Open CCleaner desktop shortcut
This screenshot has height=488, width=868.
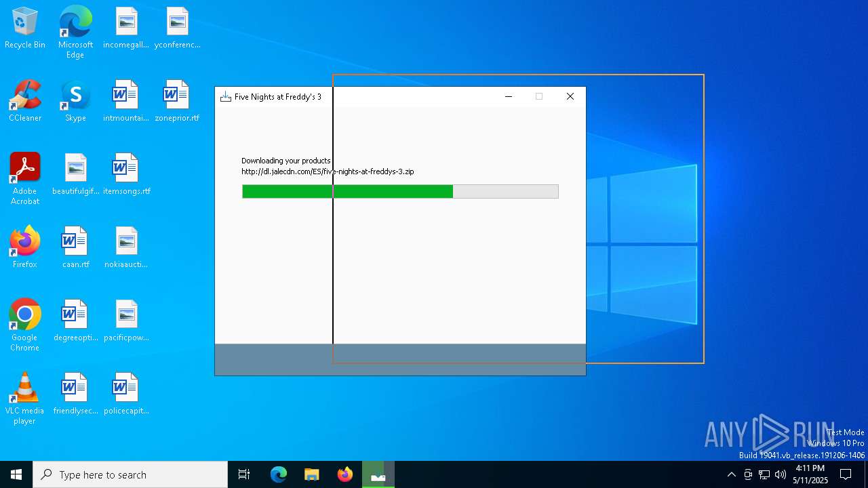25,102
